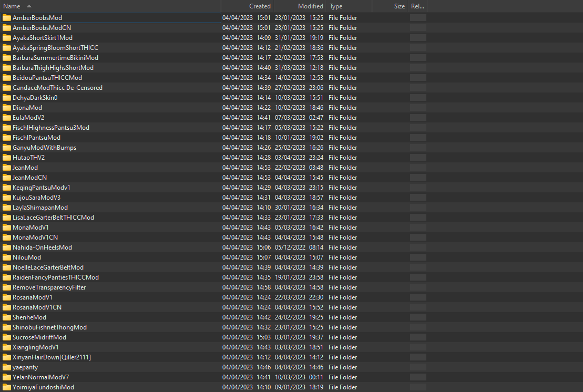Click Modified date 05/12/2022 08:14
This screenshot has height=392, width=583.
299,247
